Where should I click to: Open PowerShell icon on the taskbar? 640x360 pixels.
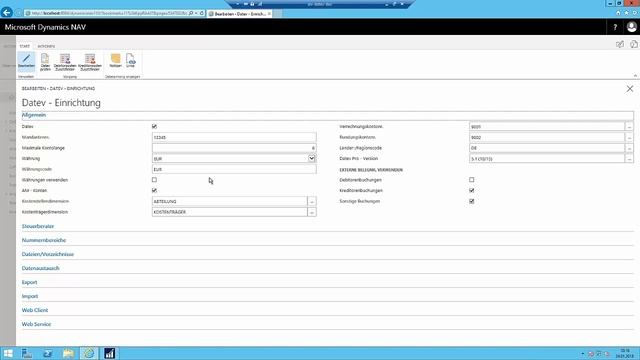[x=48, y=353]
